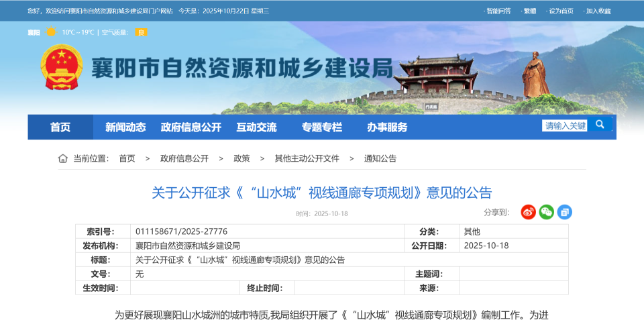
Task: Go to 政策 in breadcrumb
Action: [241, 158]
